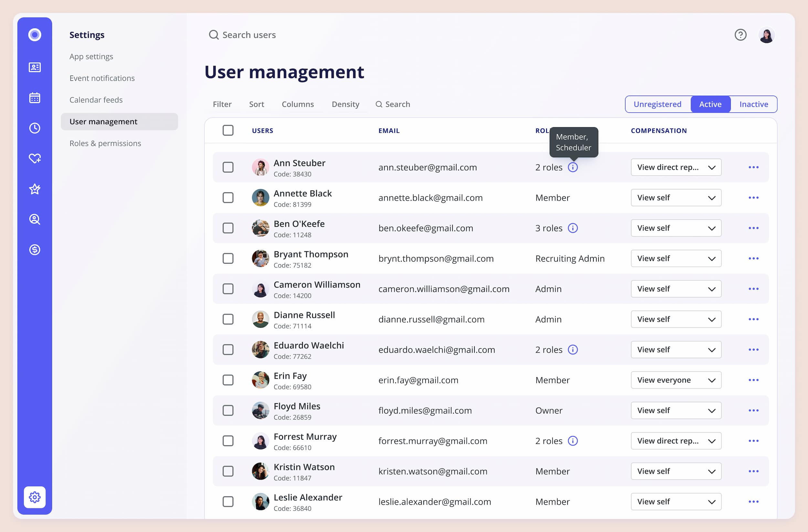Expand Ann Steuber's compensation dropdown
The width and height of the screenshot is (808, 532).
click(675, 167)
